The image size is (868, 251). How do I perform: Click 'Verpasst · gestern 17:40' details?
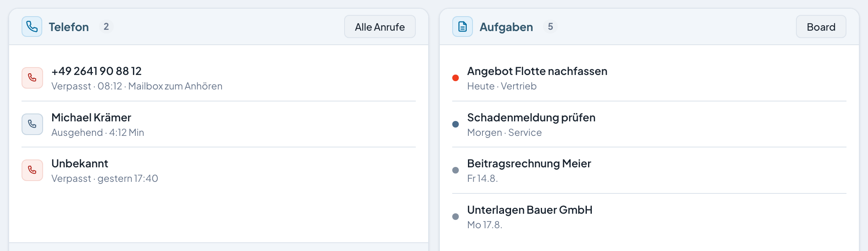[105, 179]
